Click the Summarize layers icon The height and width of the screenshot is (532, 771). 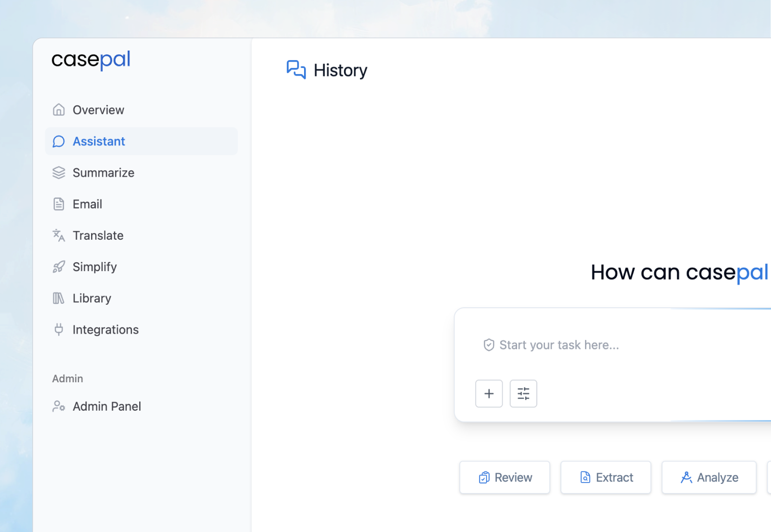58,172
